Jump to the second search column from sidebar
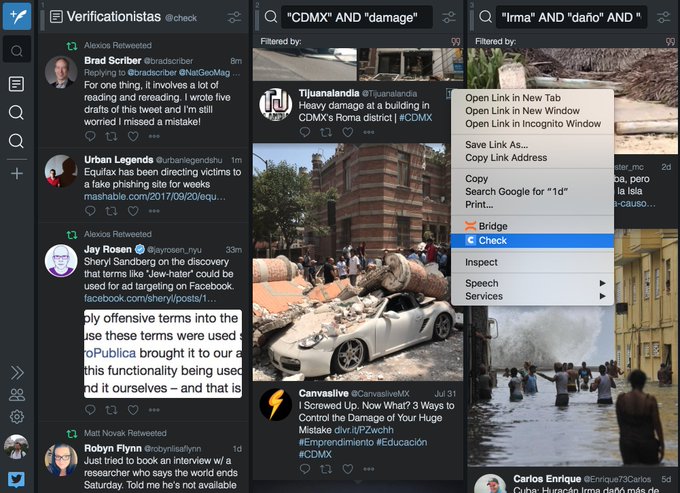 (x=16, y=141)
